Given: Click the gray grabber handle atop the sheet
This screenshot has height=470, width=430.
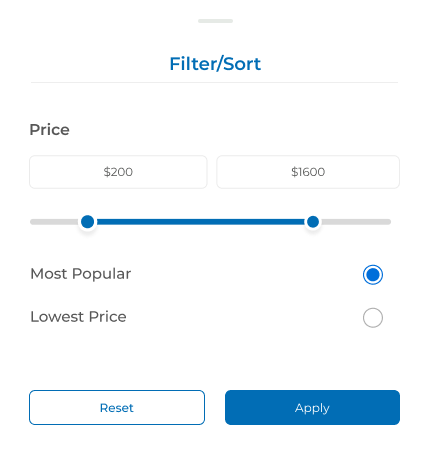Looking at the screenshot, I should pyautogui.click(x=215, y=21).
